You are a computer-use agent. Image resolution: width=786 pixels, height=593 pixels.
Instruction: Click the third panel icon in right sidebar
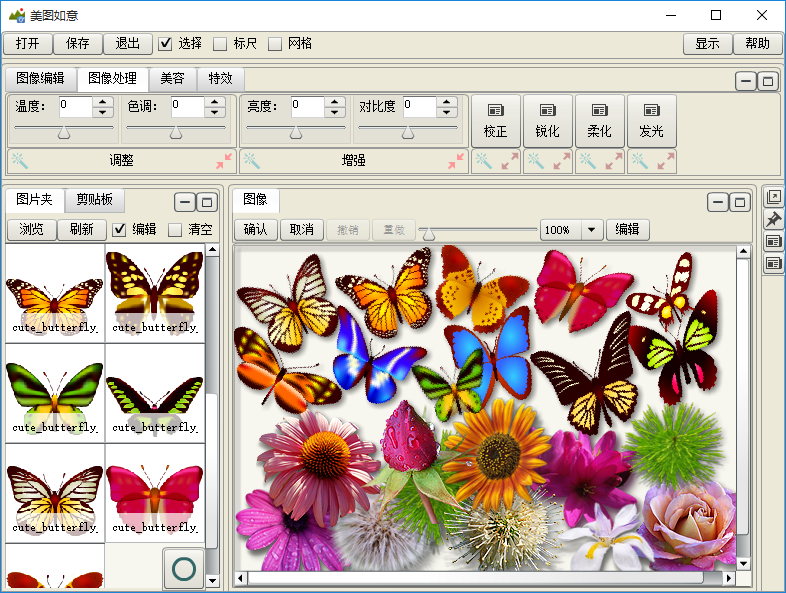click(x=773, y=241)
